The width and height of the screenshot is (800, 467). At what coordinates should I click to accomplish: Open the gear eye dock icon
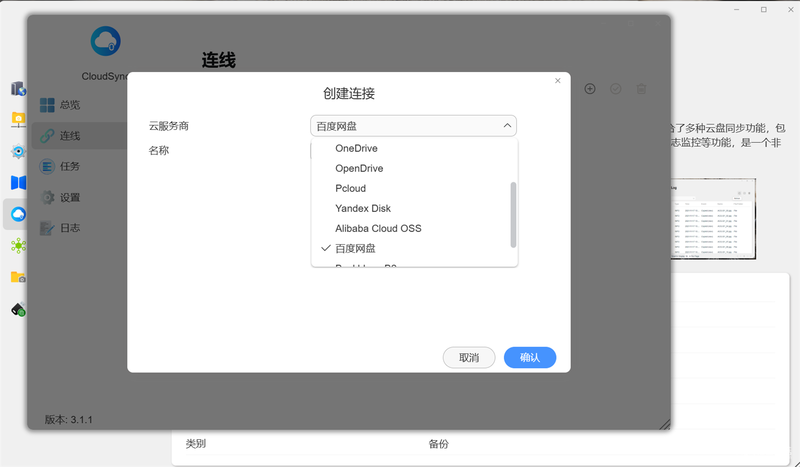click(18, 152)
